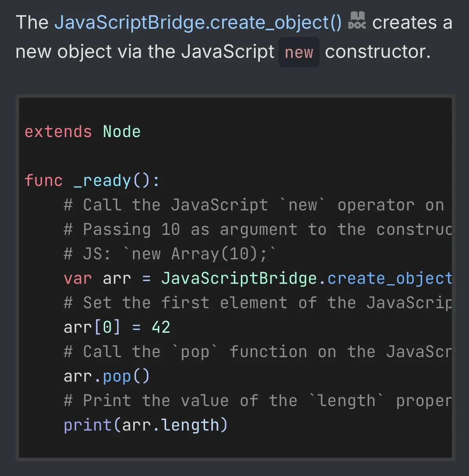This screenshot has width=469, height=476.
Task: Click the comment "# JS: `new Array(10);`"
Action: [x=170, y=254]
